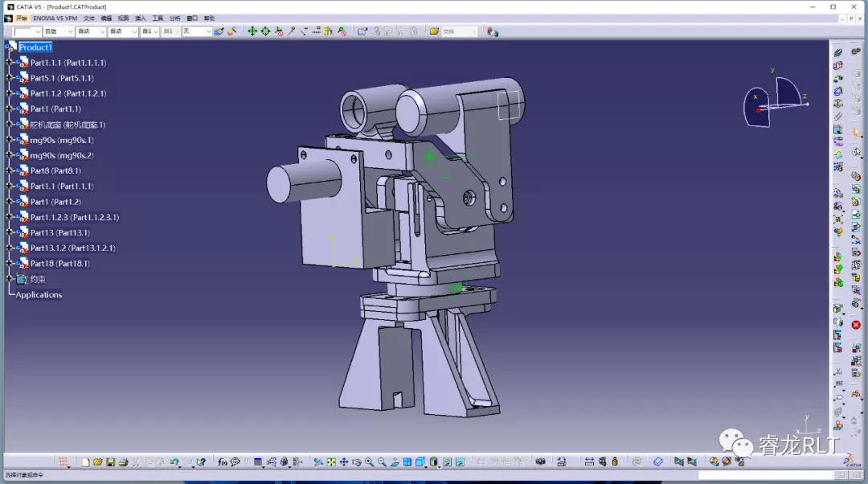The width and height of the screenshot is (868, 484).
Task: Expand the Part8 (Part8.1) node
Action: 9,170
